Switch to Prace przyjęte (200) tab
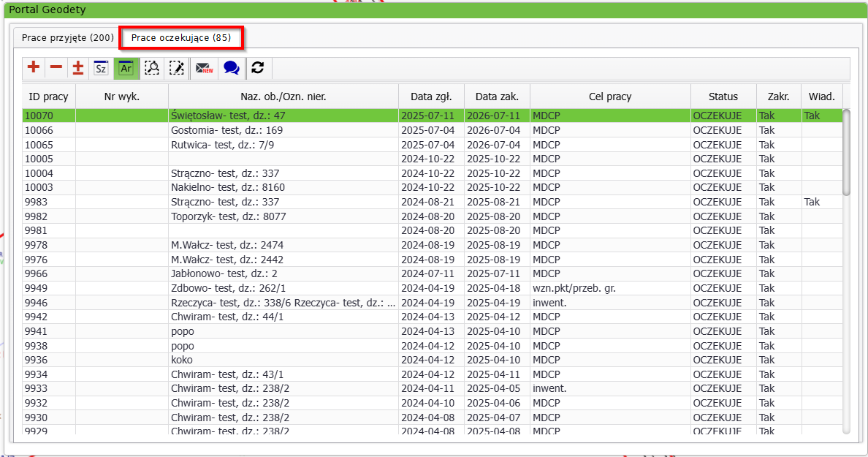868x457 pixels. [x=67, y=37]
